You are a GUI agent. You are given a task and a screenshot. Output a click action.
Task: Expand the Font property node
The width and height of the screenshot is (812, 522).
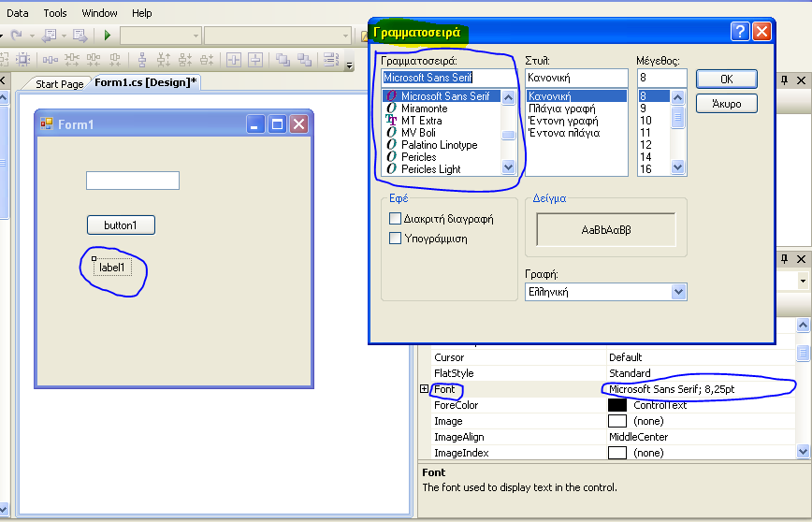(x=424, y=389)
